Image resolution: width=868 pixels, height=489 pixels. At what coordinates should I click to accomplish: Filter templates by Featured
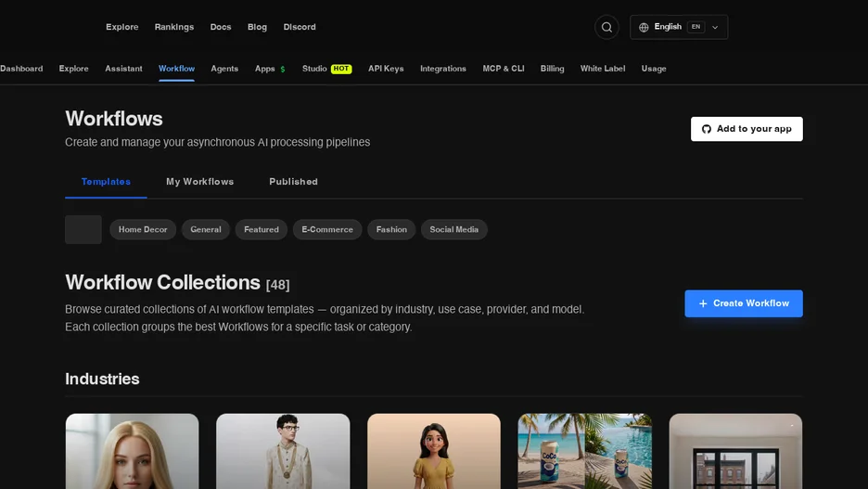(262, 229)
